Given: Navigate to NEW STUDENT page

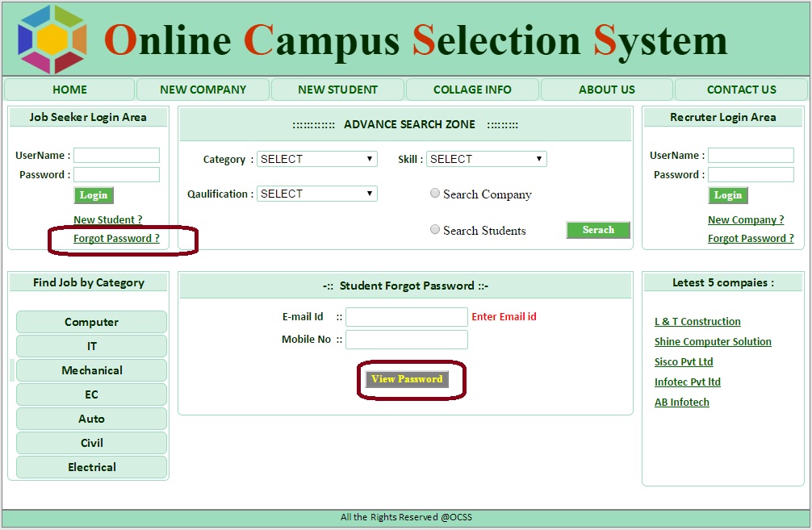Looking at the screenshot, I should coord(337,90).
